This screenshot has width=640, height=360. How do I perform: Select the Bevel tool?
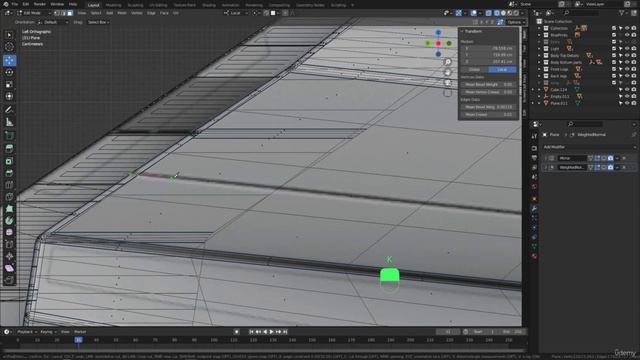click(9, 173)
